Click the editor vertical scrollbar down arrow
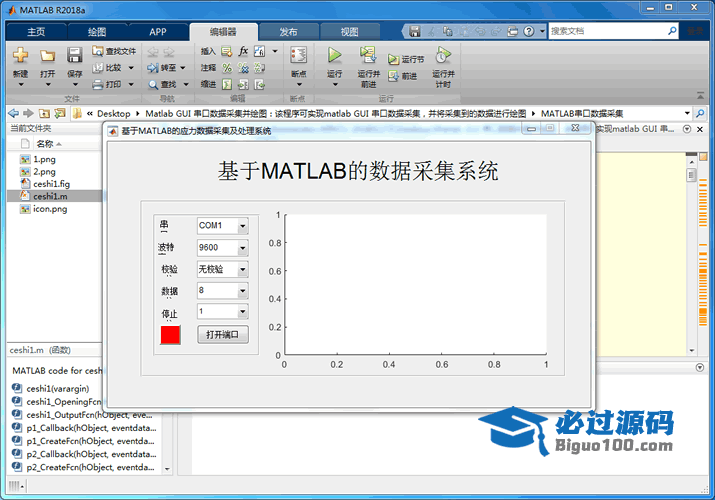The image size is (715, 500). [692, 351]
